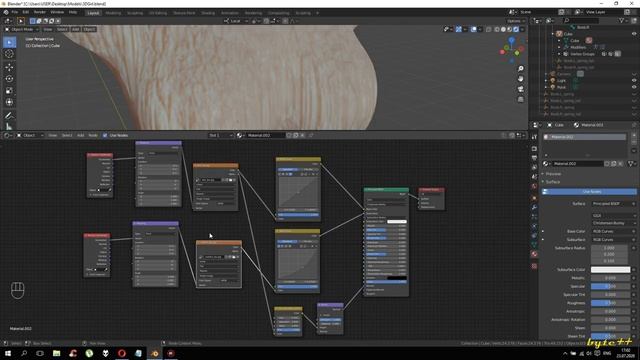Click the viewport zoom magnifier icon
The image size is (640, 360).
click(x=520, y=69)
